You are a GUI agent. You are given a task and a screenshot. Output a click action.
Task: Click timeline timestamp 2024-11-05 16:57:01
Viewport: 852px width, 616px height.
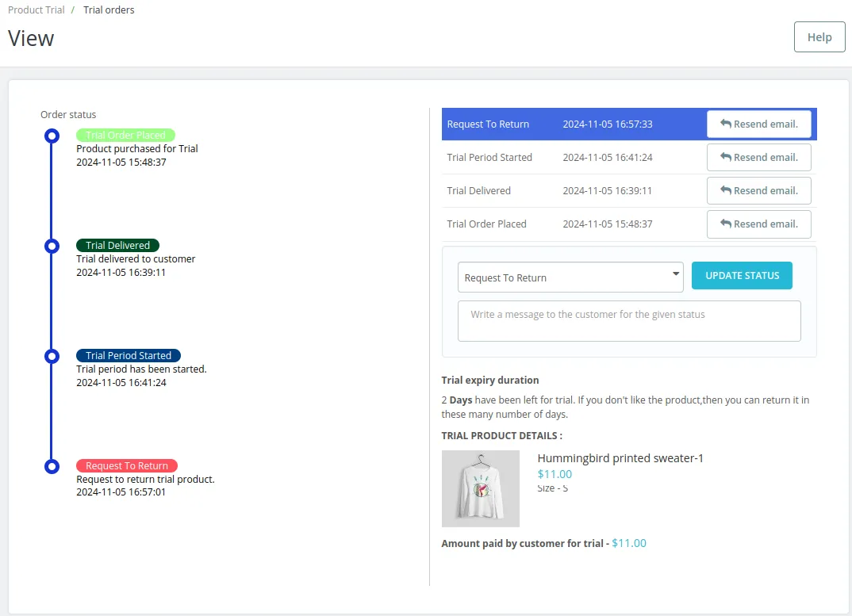pyautogui.click(x=121, y=492)
